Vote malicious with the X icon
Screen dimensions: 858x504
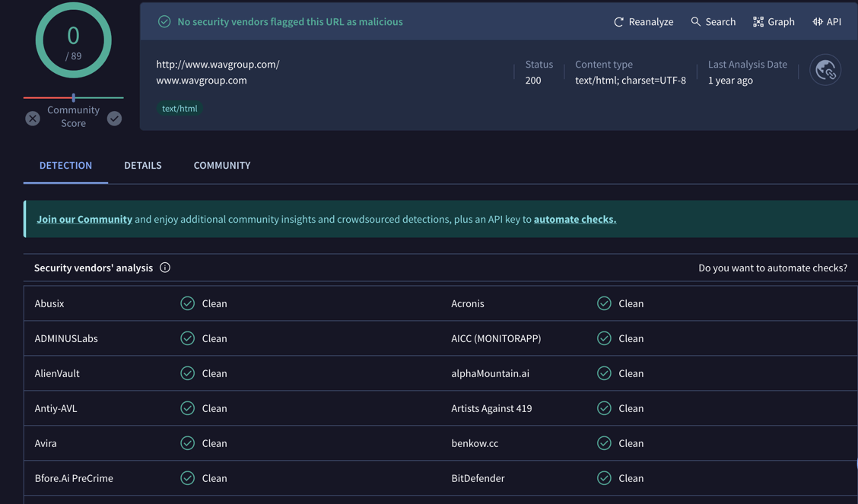pos(32,118)
